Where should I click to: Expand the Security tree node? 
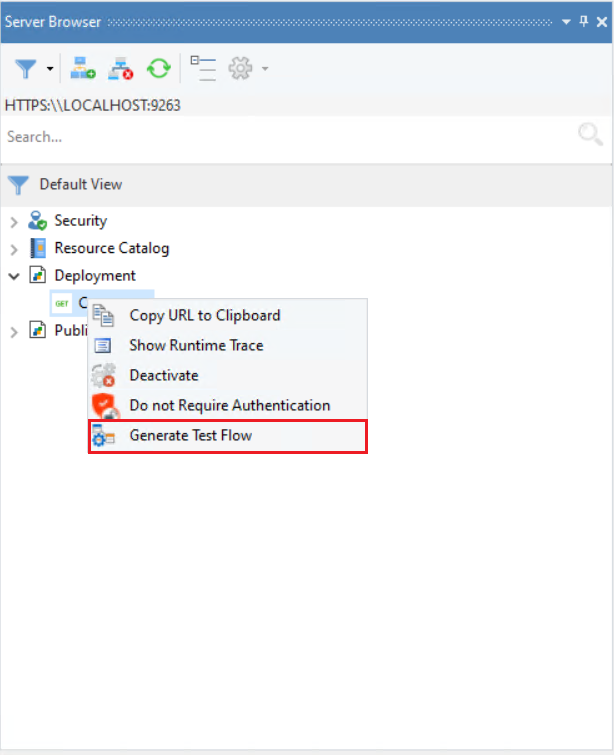pyautogui.click(x=14, y=222)
